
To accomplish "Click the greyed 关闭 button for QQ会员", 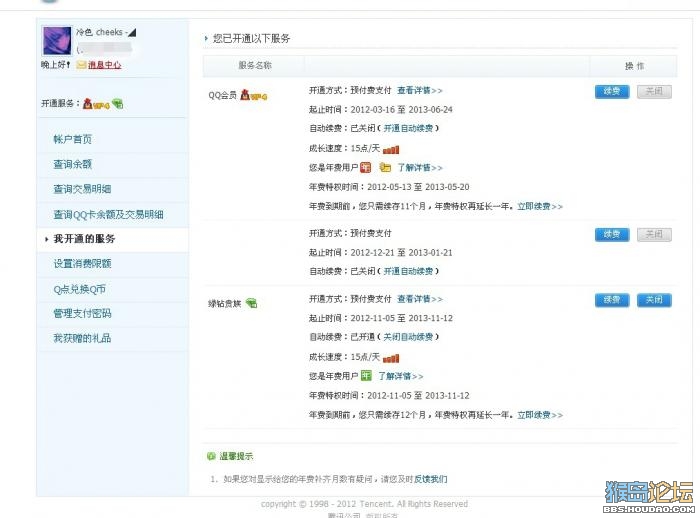I will (654, 92).
